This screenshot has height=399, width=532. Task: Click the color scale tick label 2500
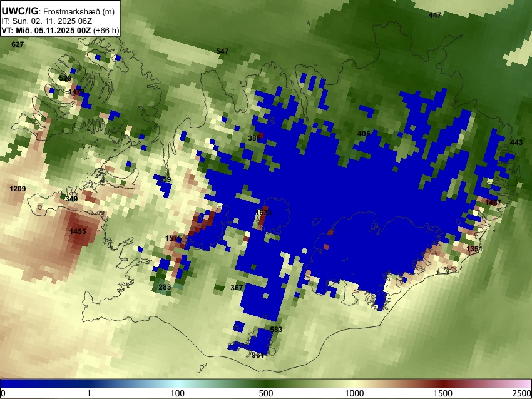point(523,393)
